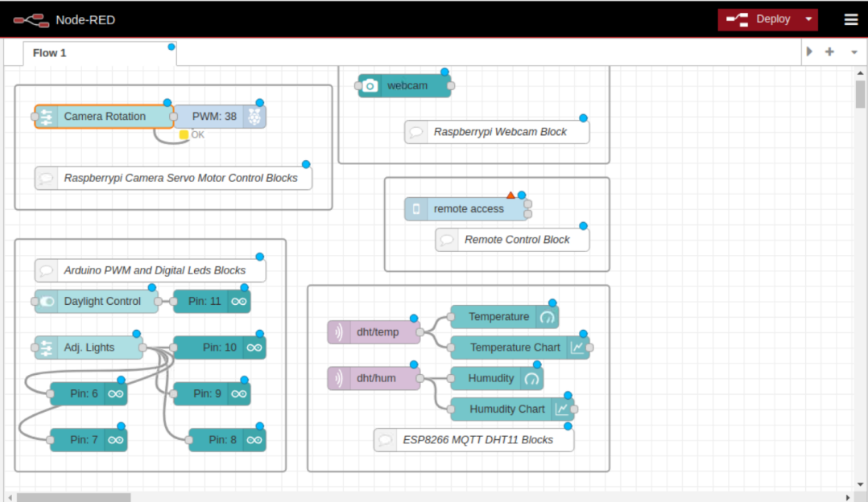Viewport: 868px width, 502px height.
Task: Click the snowflake icon on the PWM: 38 node
Action: click(x=256, y=116)
